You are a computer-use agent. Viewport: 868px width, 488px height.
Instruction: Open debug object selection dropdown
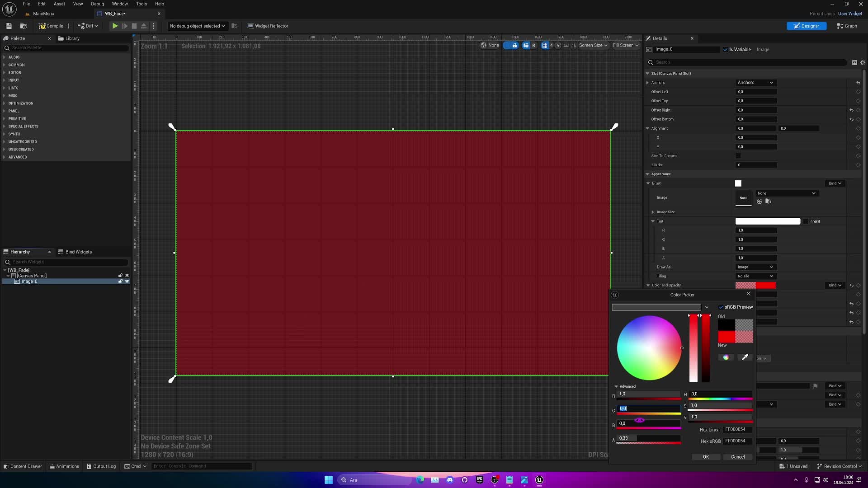pos(197,26)
